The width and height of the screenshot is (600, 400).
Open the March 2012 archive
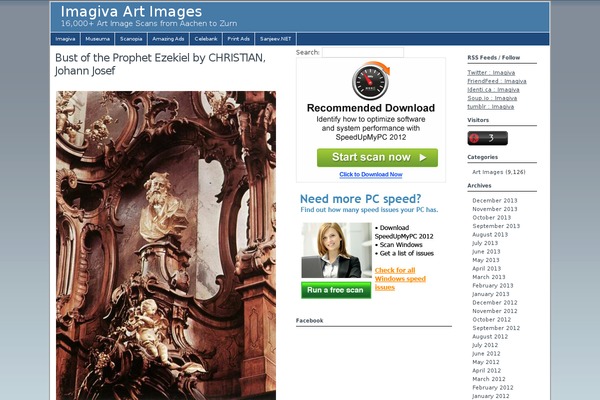pyautogui.click(x=489, y=379)
